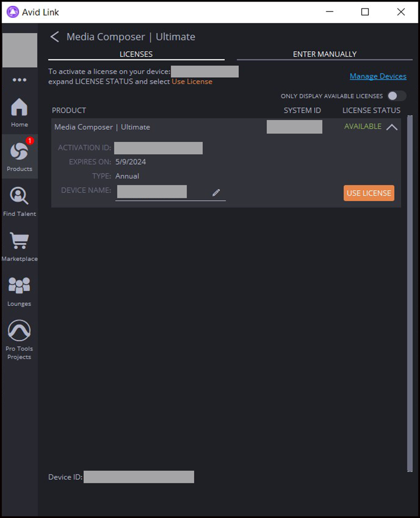Screen dimensions: 420x518
Task: Click the ACTIVATION ID label
Action: coord(84,147)
